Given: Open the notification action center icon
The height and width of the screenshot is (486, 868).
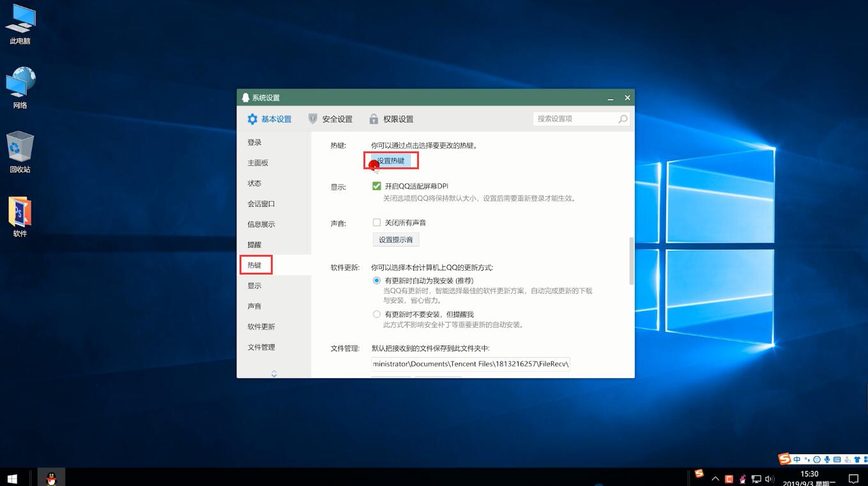Looking at the screenshot, I should (x=853, y=478).
